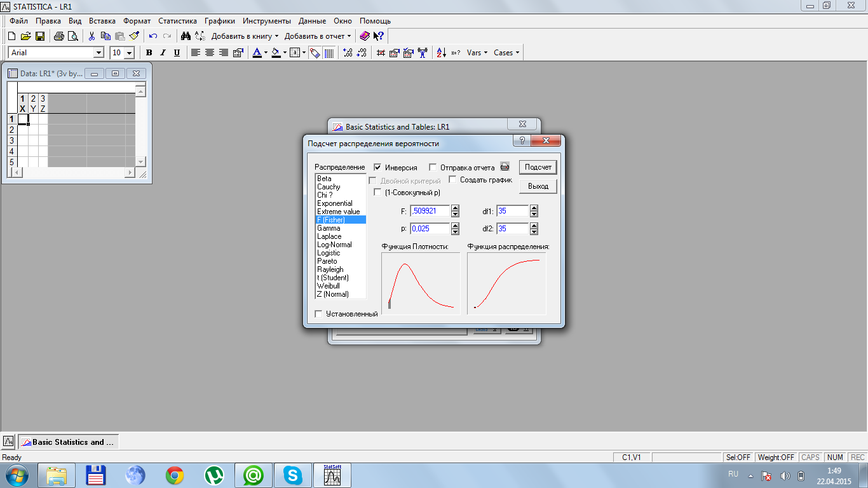Enable the Отправка отчета checkbox
868x488 pixels.
pos(433,167)
